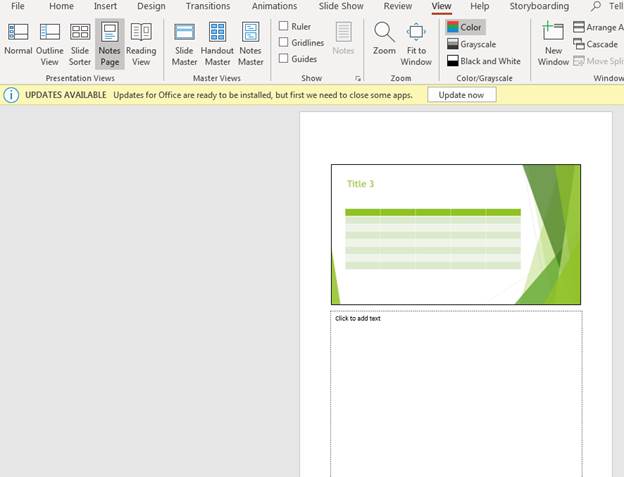Screen dimensions: 624x477
Task: Click the 'UPDATES AVAILABLE' message text
Action: tap(66, 95)
